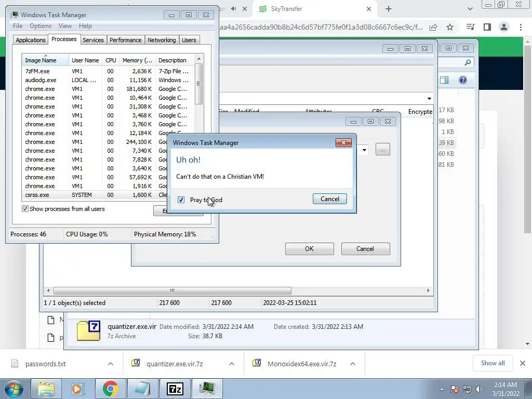The height and width of the screenshot is (399, 532).
Task: Open Windows Explorer from taskbar
Action: click(46, 389)
